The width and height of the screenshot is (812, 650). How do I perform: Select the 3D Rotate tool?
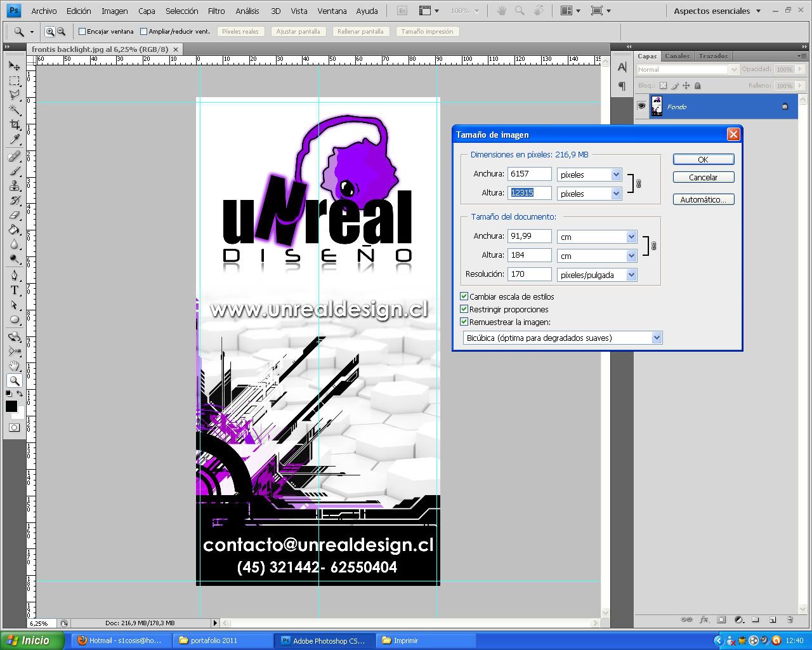(x=14, y=336)
